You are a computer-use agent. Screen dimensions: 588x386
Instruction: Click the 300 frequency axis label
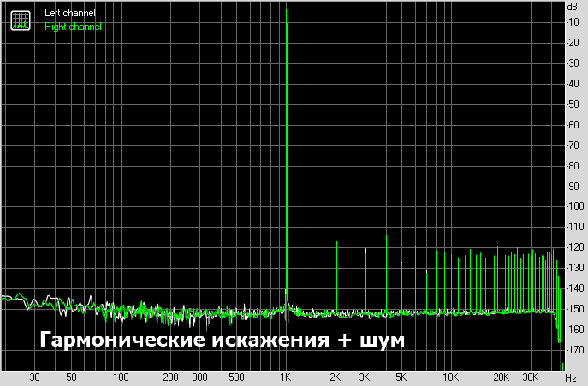click(200, 377)
